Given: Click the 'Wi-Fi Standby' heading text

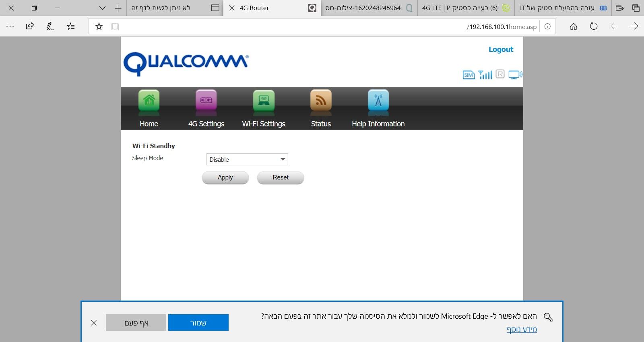Looking at the screenshot, I should (x=154, y=146).
